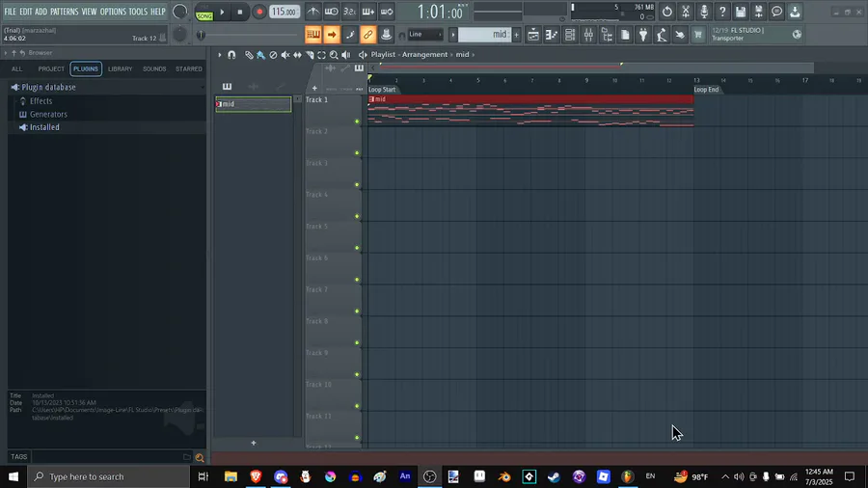
Task: Toggle typing keyboard to piano icon
Action: pos(312,35)
